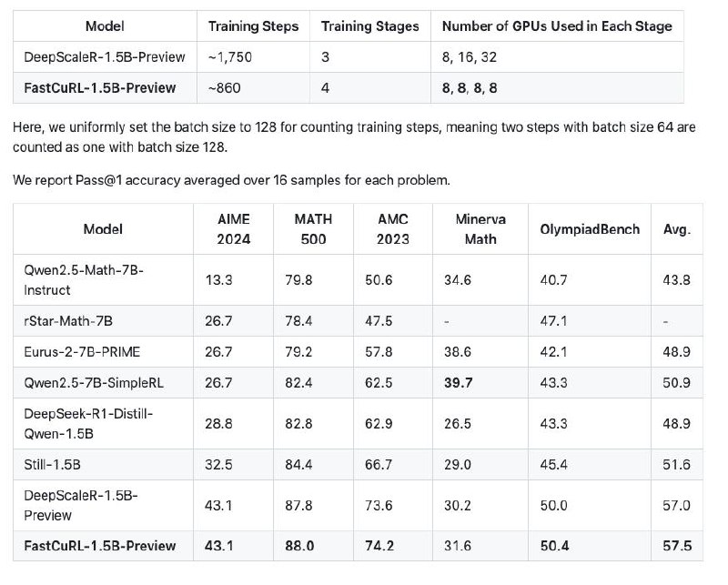Click the Minerva Math column header
The width and height of the screenshot is (728, 585).
pyautogui.click(x=480, y=229)
